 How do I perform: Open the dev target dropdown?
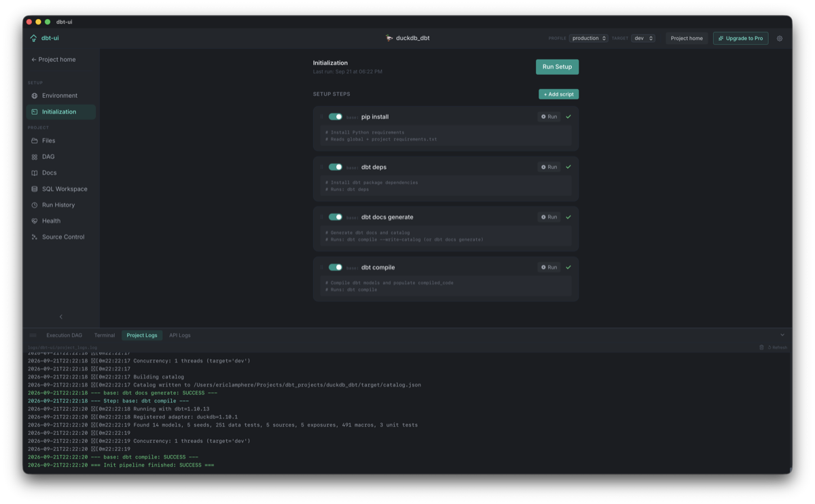tap(643, 39)
